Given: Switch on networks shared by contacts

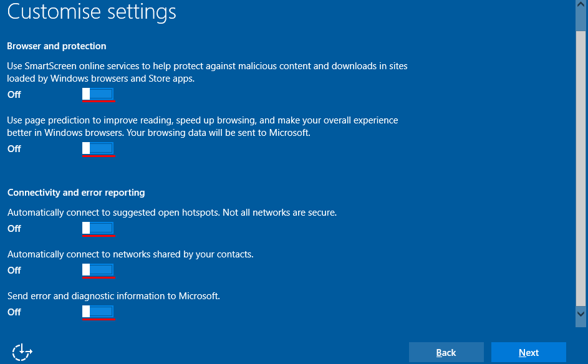Looking at the screenshot, I should pos(99,269).
